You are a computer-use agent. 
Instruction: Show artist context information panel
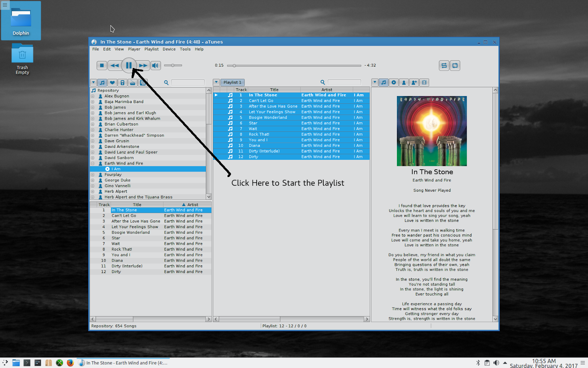[404, 82]
